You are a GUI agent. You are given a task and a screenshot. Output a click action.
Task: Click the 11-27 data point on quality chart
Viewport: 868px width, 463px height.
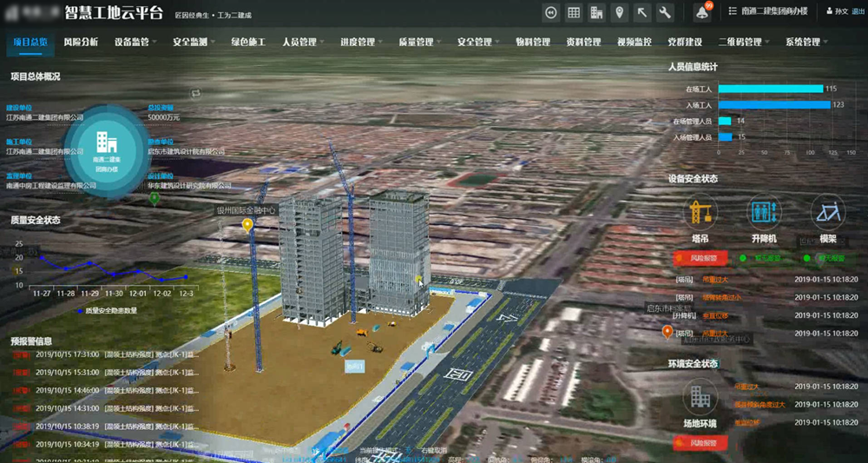(42, 257)
